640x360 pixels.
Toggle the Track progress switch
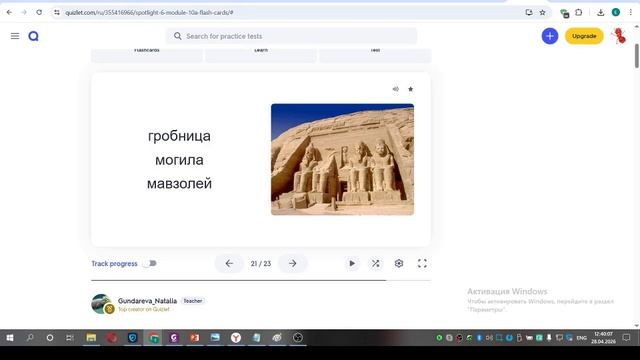(x=150, y=264)
